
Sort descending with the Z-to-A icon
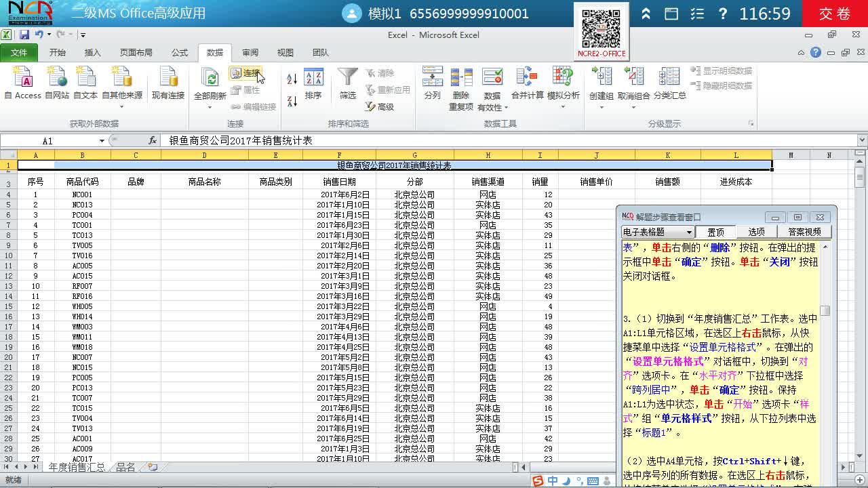pyautogui.click(x=292, y=101)
